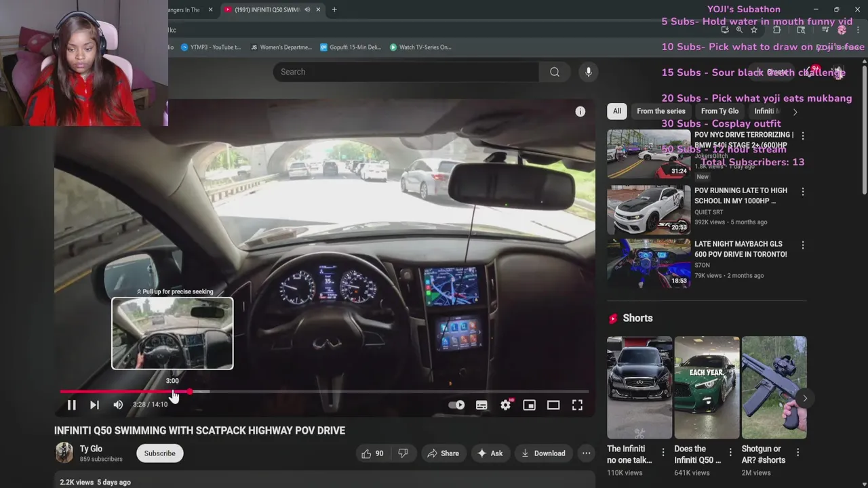Subscribe to Ty Glo

point(160,453)
